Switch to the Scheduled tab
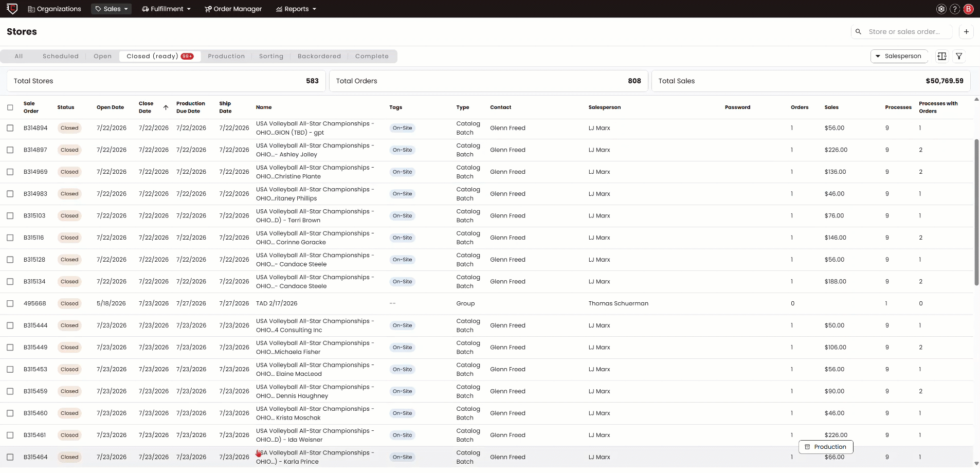This screenshot has height=473, width=980. (x=61, y=56)
